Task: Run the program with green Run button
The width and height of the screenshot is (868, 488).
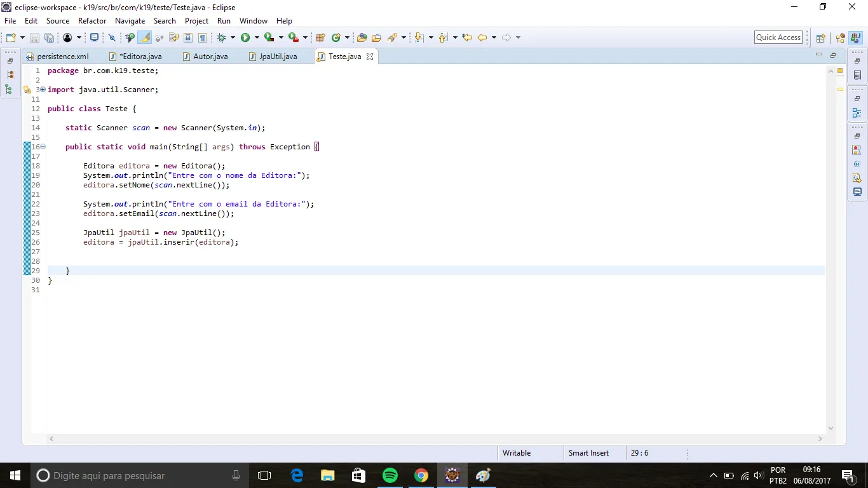Action: 245,37
